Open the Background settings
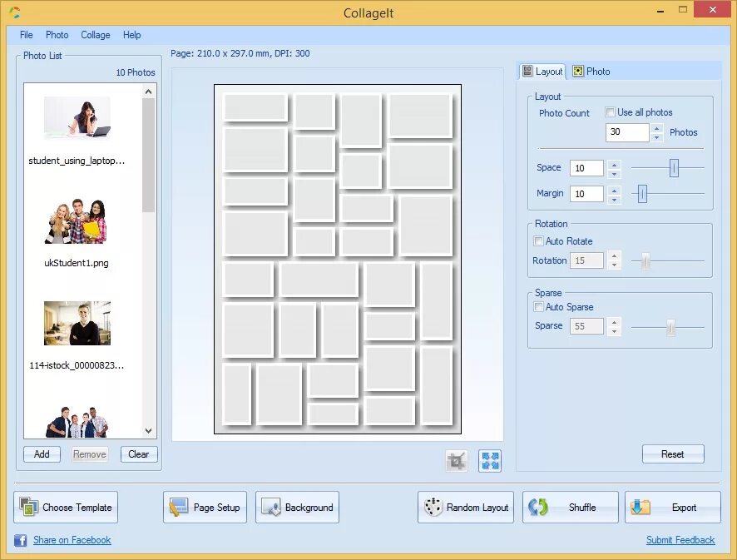 coord(297,508)
